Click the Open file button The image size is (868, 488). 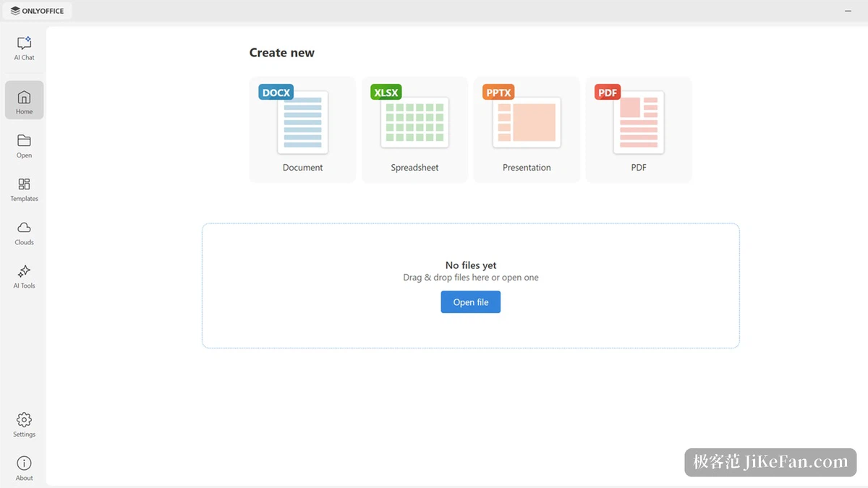(470, 302)
